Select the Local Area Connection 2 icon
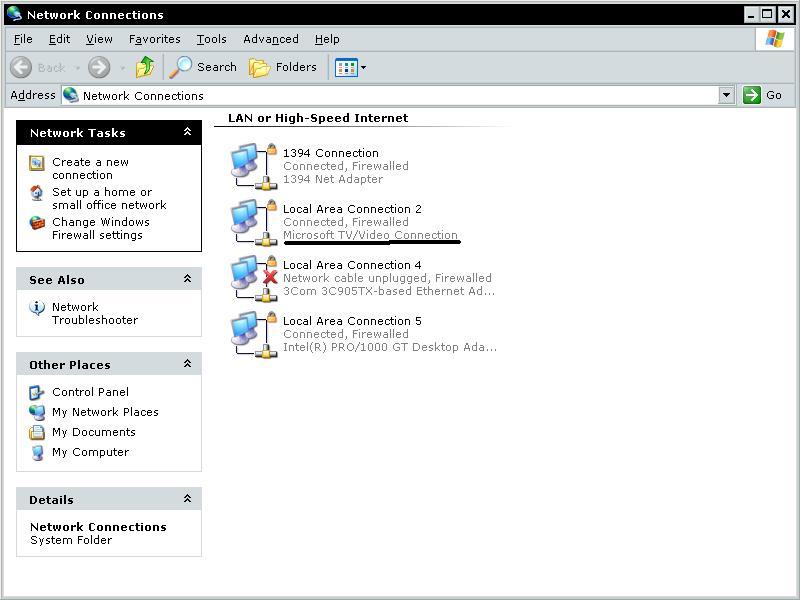Screen dimensions: 800x600 pyautogui.click(x=252, y=222)
